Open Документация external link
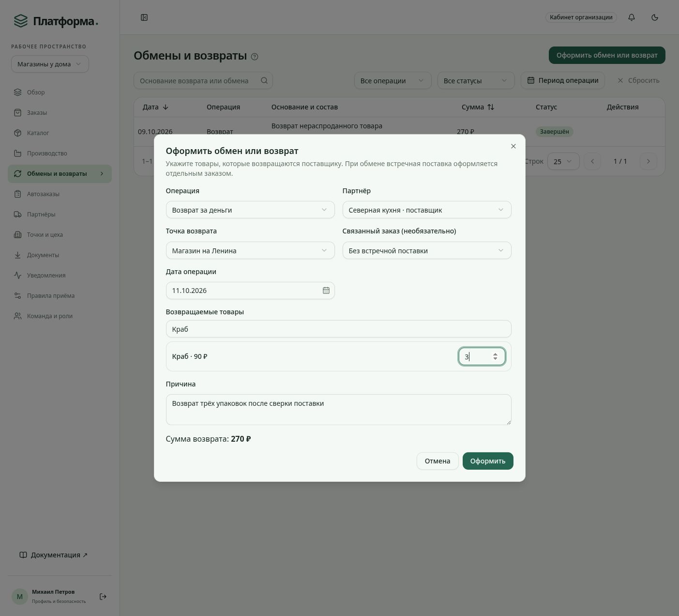The image size is (679, 616). [54, 555]
